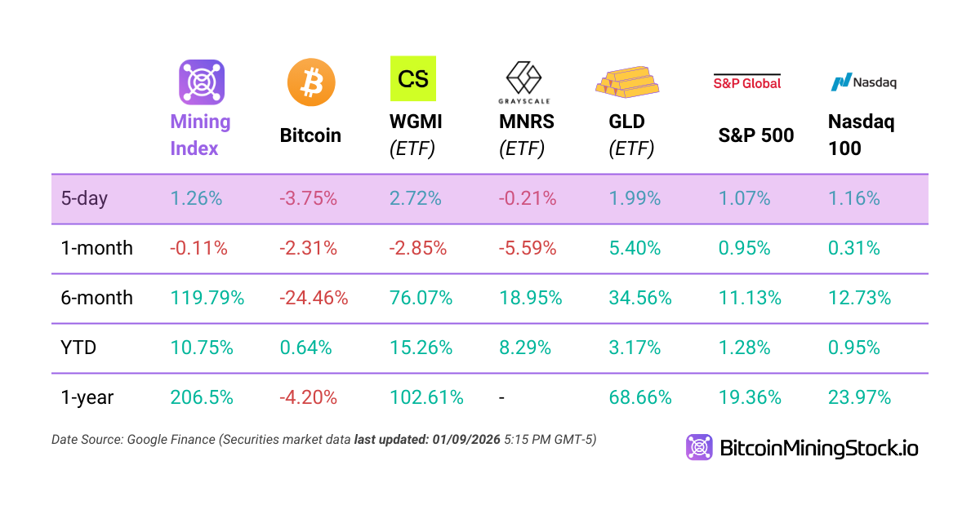Click the green CS logo for WGMI
The width and height of the screenshot is (980, 514).
(x=413, y=78)
